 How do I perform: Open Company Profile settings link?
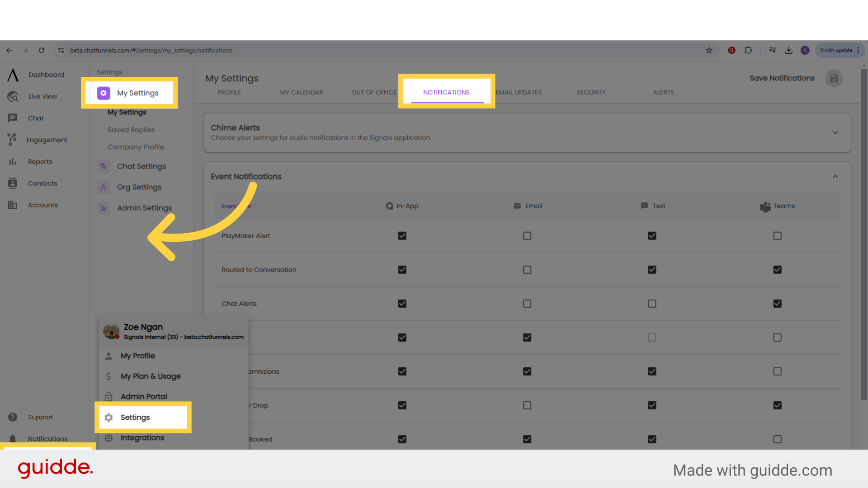tap(136, 147)
